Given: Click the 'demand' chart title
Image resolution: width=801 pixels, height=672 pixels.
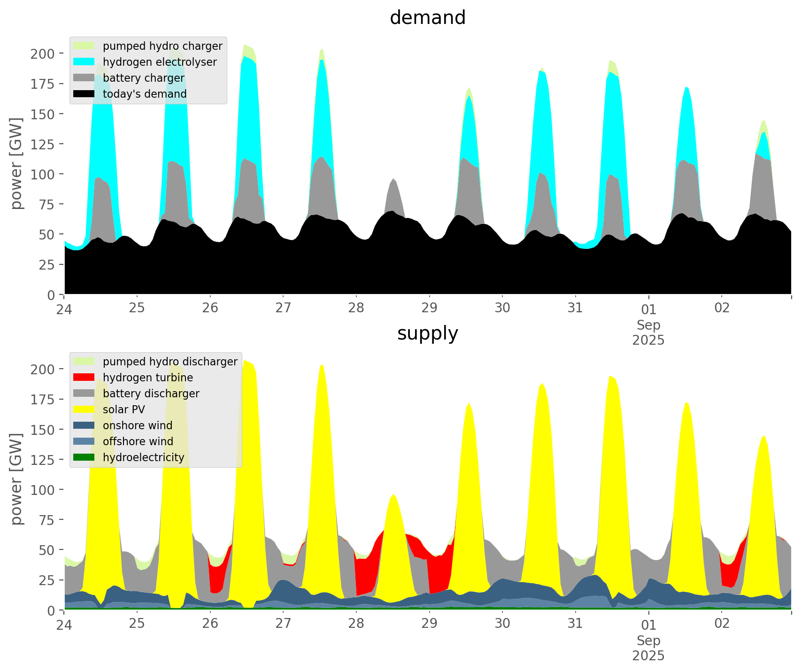Looking at the screenshot, I should [x=427, y=18].
